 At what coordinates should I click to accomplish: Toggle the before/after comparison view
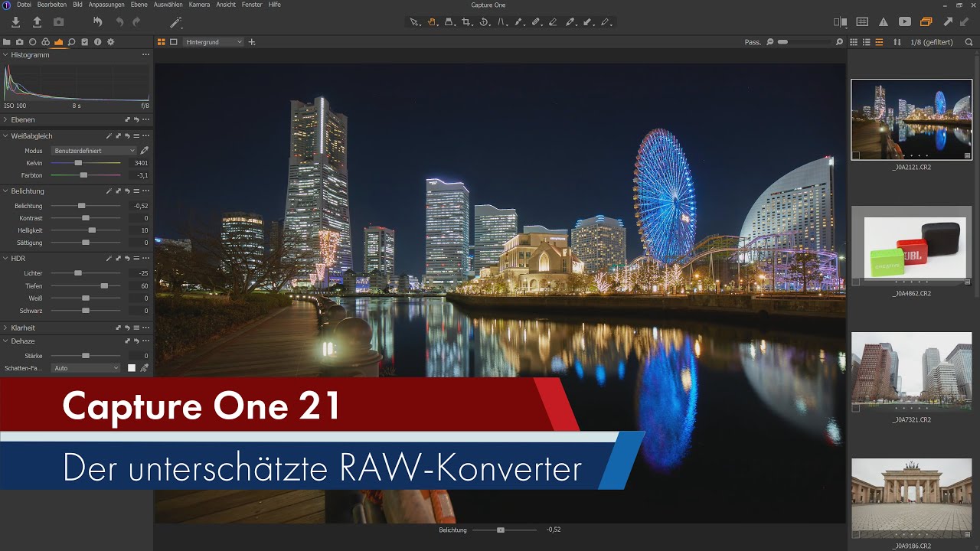click(841, 22)
